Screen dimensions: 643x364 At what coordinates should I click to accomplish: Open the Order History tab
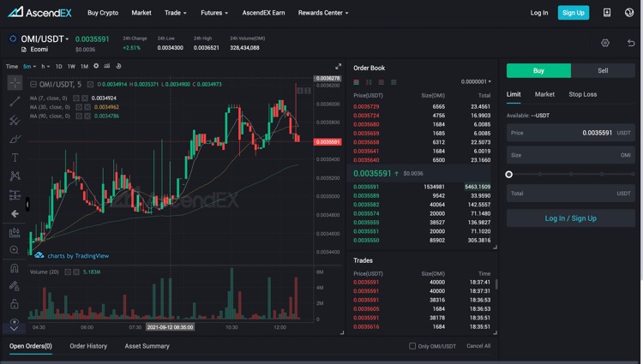[88, 346]
